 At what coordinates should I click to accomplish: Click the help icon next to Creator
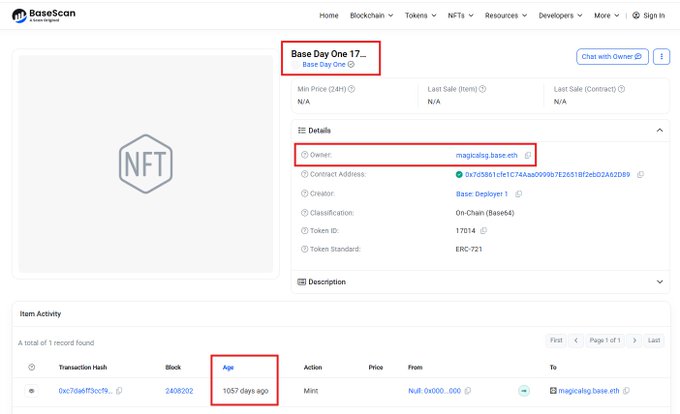(x=304, y=193)
